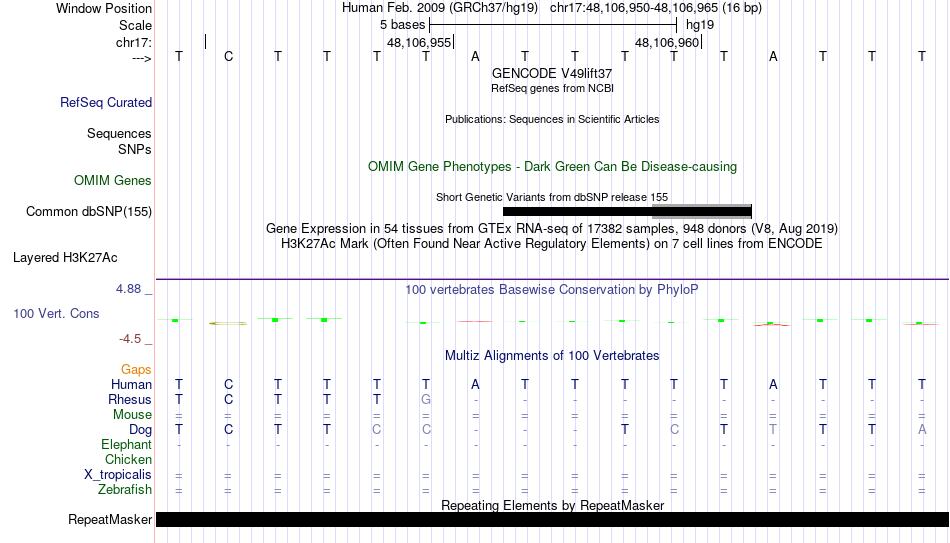Click the hg19 scale label
The image size is (950, 543).
(700, 25)
